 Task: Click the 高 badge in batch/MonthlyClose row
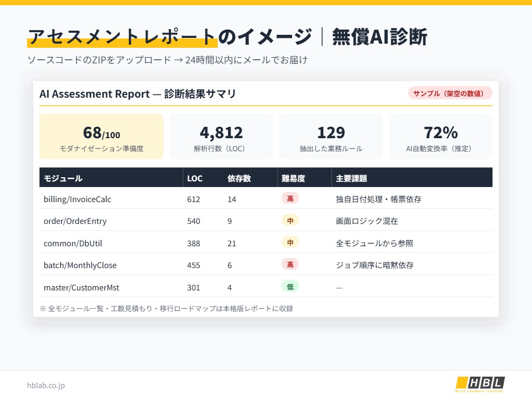pos(290,264)
